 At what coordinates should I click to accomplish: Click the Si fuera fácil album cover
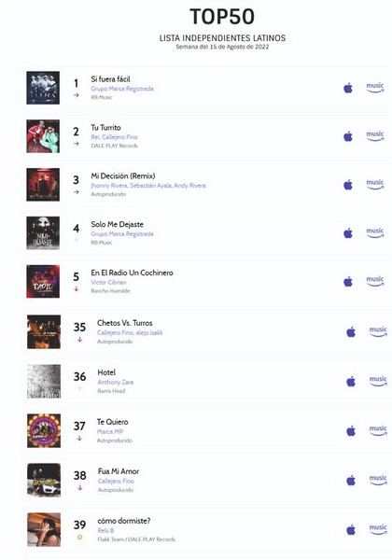43,88
